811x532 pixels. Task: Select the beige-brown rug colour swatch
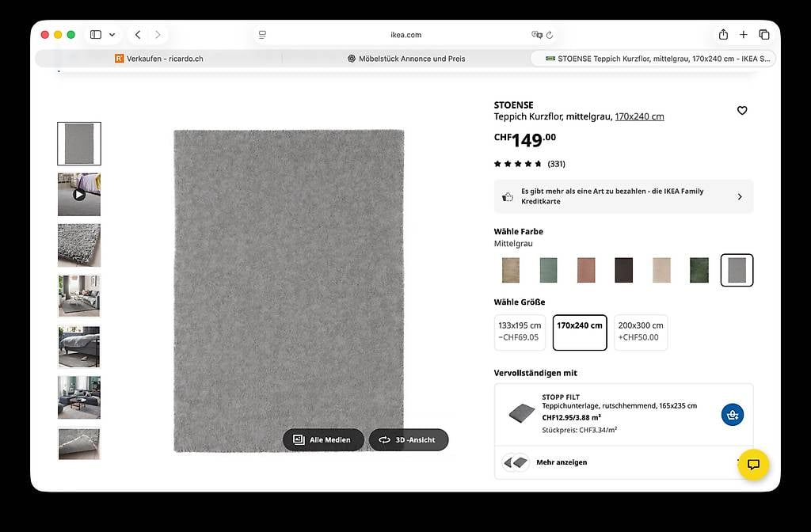(x=511, y=270)
